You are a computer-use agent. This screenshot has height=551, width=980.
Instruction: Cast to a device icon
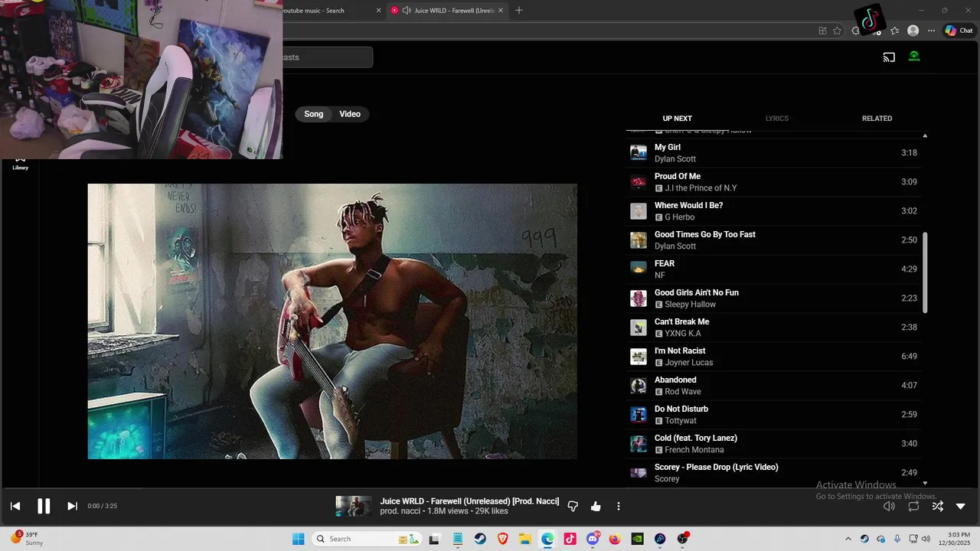click(x=889, y=57)
